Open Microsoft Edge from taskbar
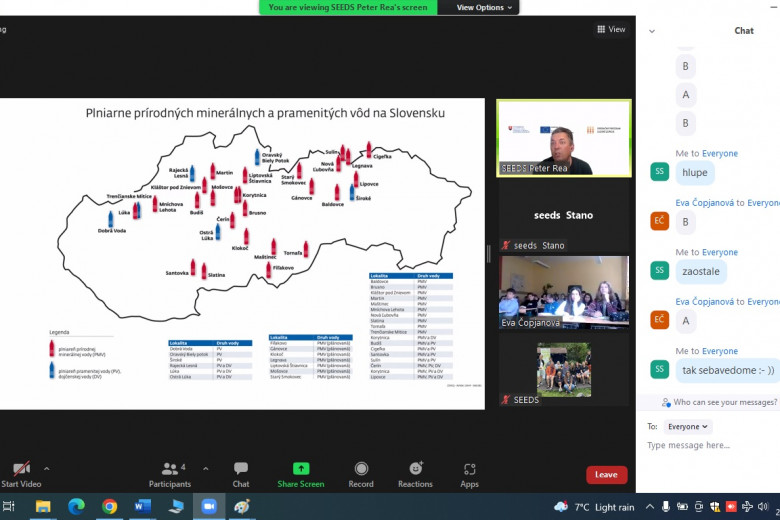 76,507
